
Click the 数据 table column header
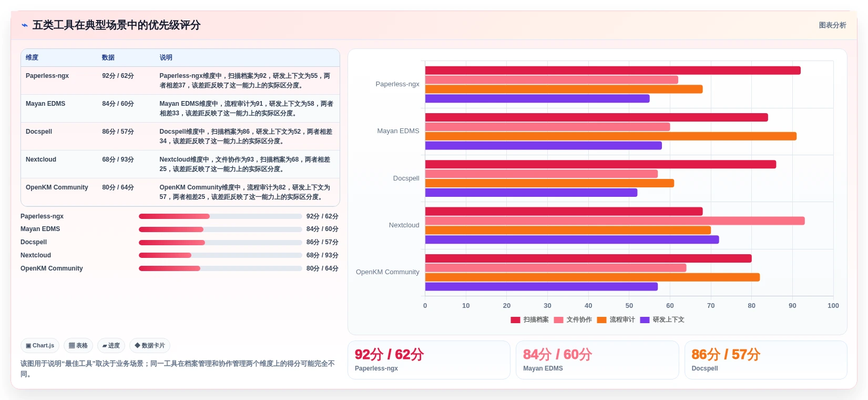coord(108,57)
